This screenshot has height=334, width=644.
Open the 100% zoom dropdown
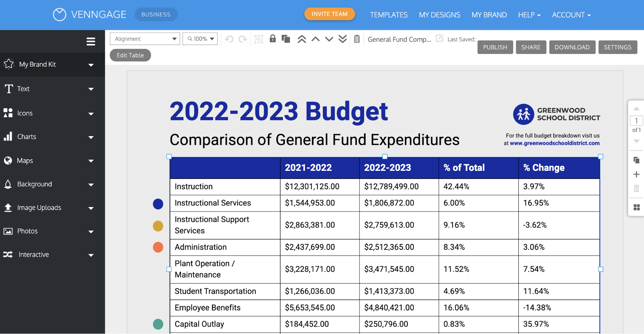[200, 39]
